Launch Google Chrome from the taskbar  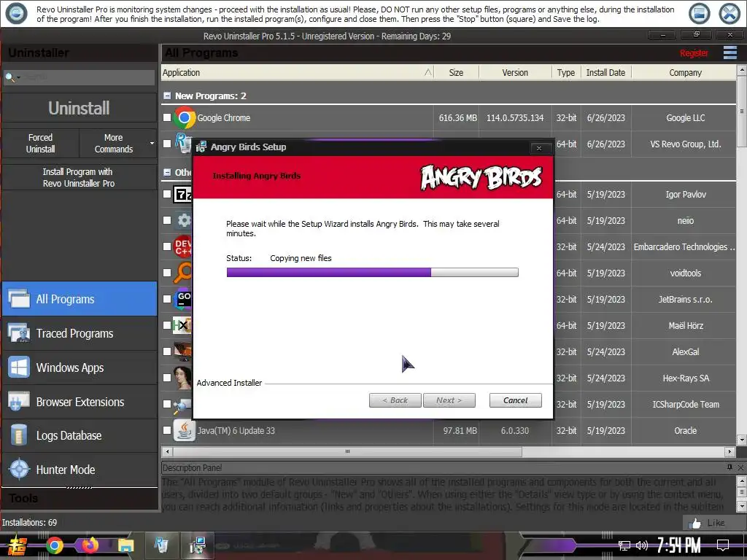(x=54, y=545)
